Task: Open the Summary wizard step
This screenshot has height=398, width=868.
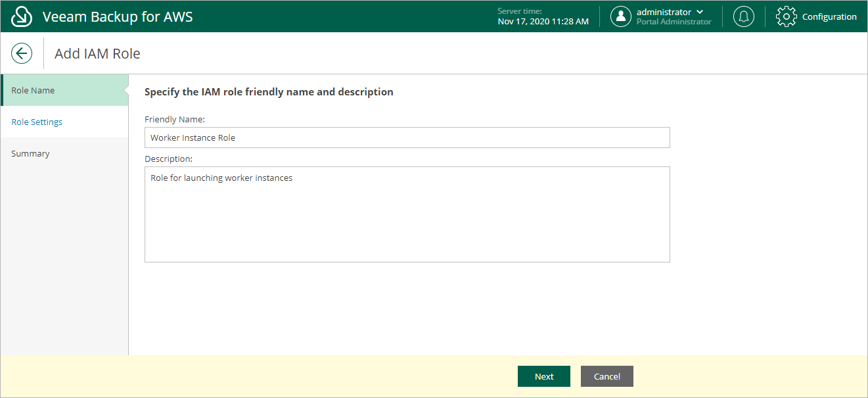Action: click(64, 153)
